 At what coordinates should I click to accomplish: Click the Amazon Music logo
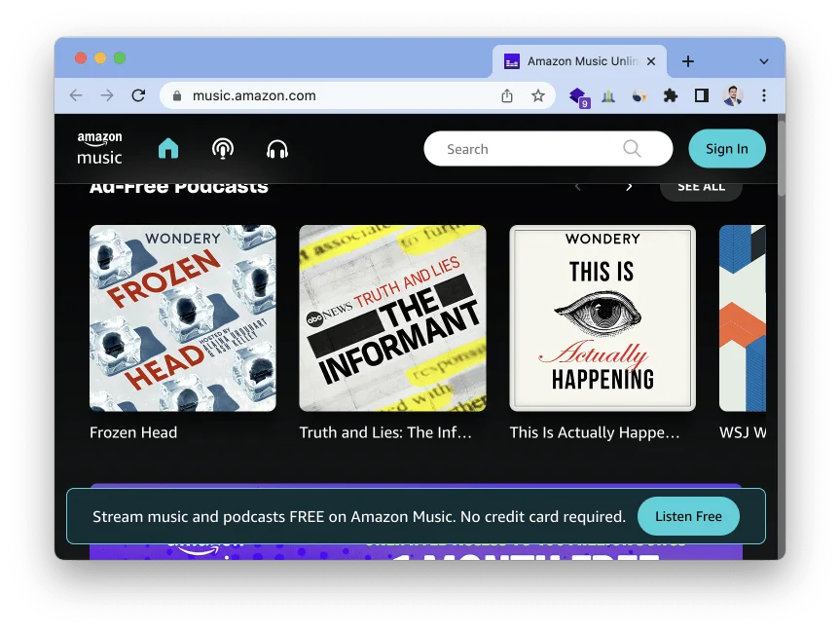click(x=99, y=148)
